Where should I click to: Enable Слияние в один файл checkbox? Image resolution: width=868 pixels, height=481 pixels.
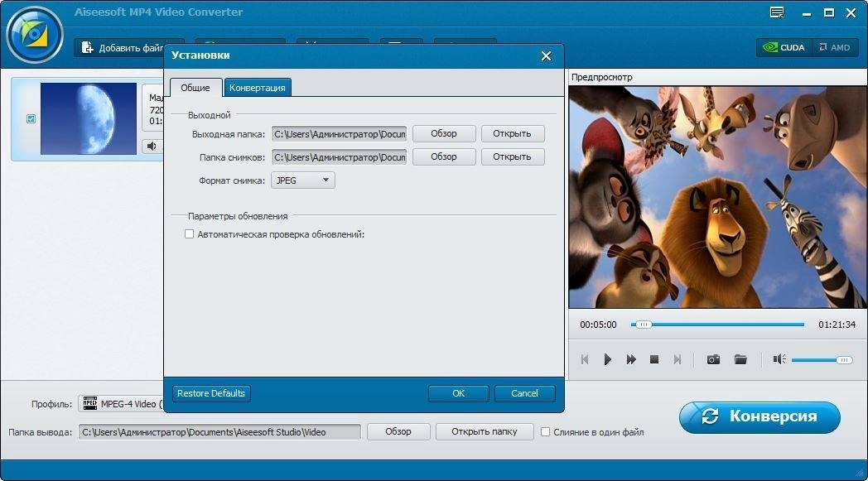point(545,431)
